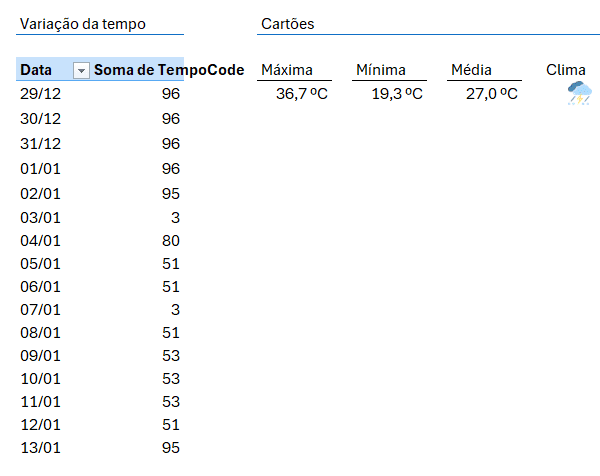The image size is (600, 476).
Task: Click the Mínima card label
Action: pyautogui.click(x=381, y=70)
